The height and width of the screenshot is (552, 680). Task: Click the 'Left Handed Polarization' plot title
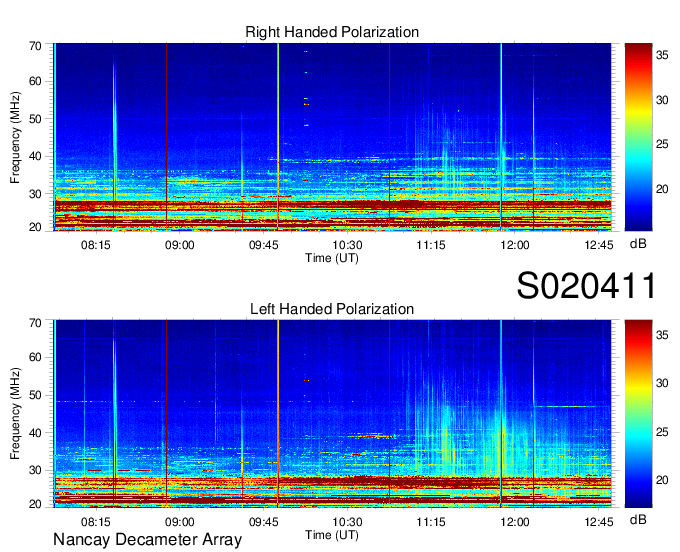[x=332, y=309]
